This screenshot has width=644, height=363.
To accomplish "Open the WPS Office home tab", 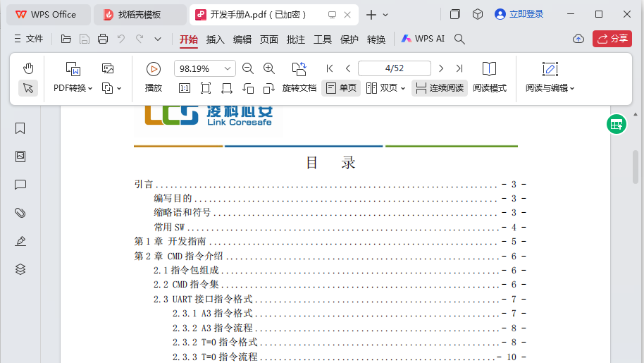I will click(48, 15).
